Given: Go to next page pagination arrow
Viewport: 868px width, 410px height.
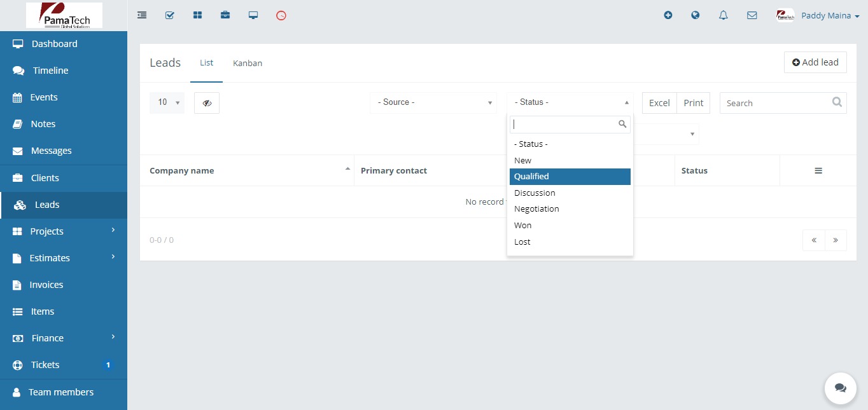Looking at the screenshot, I should point(836,240).
